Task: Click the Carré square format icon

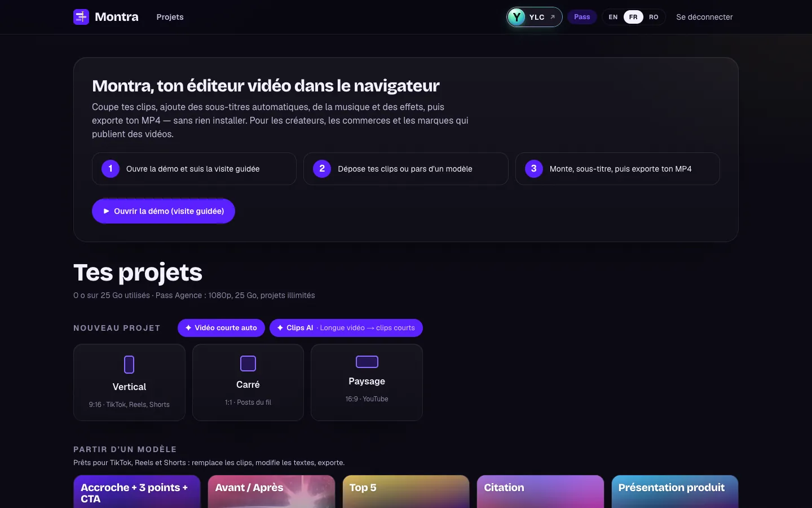Action: pyautogui.click(x=248, y=364)
